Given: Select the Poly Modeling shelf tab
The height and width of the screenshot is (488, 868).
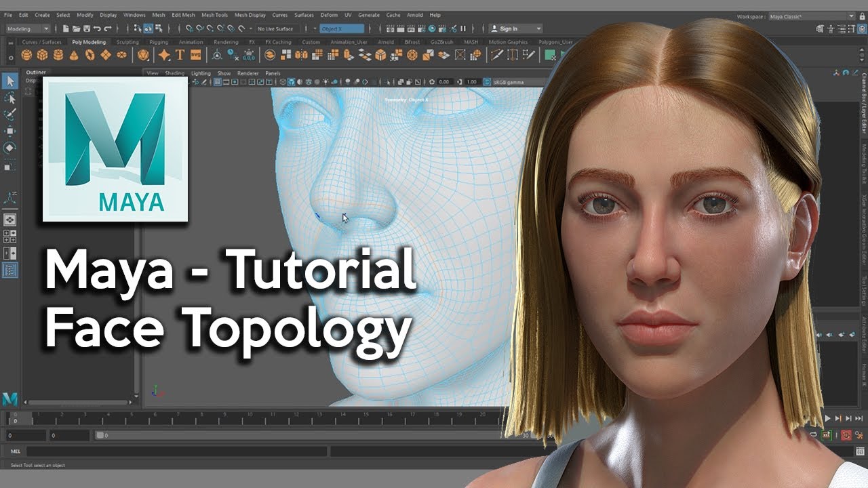Looking at the screenshot, I should coord(89,42).
